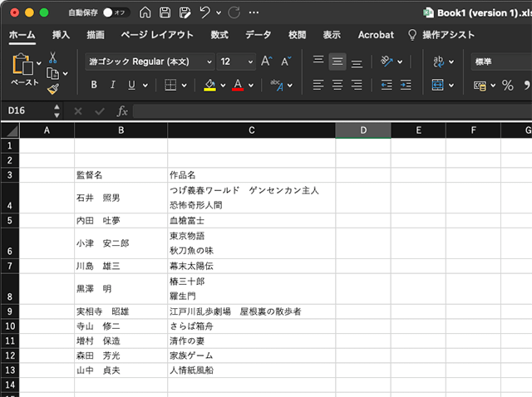Image resolution: width=532 pixels, height=397 pixels.
Task: Click the increase font size icon
Action: (266, 61)
